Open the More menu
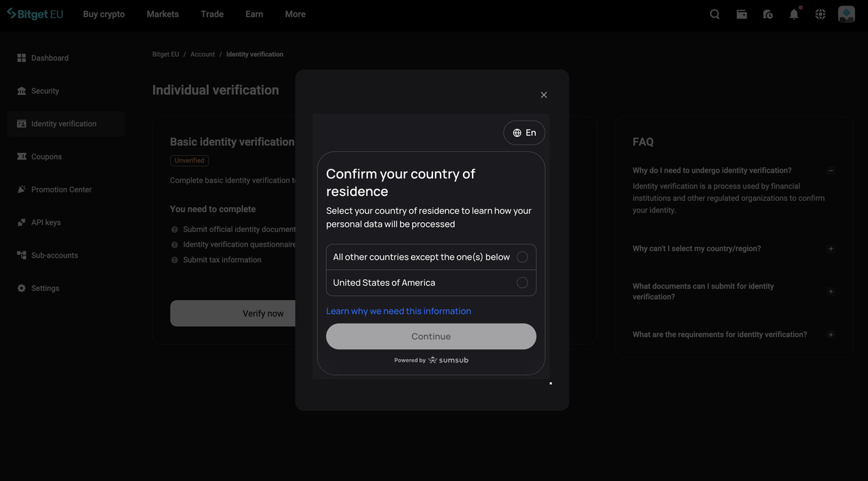 coord(295,14)
